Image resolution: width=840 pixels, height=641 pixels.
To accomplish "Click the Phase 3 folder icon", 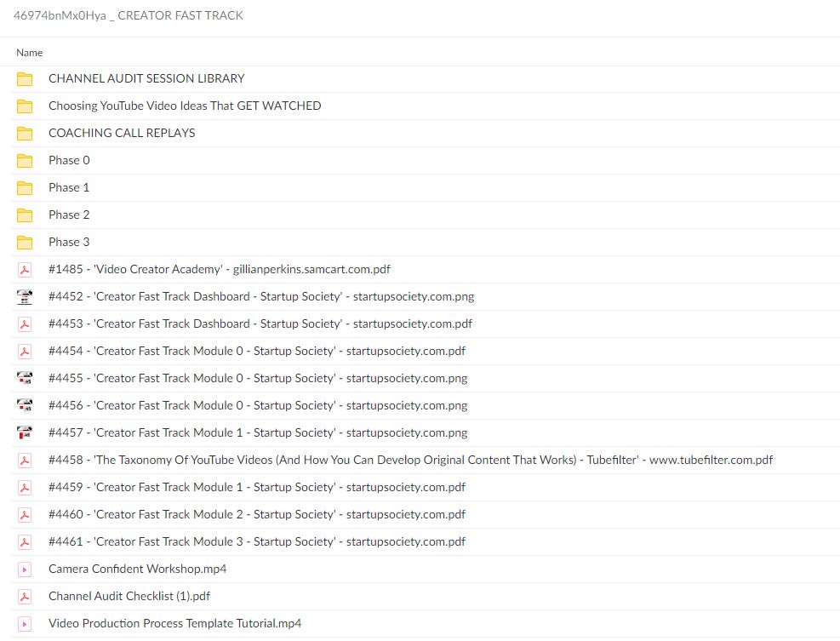I will [24, 243].
